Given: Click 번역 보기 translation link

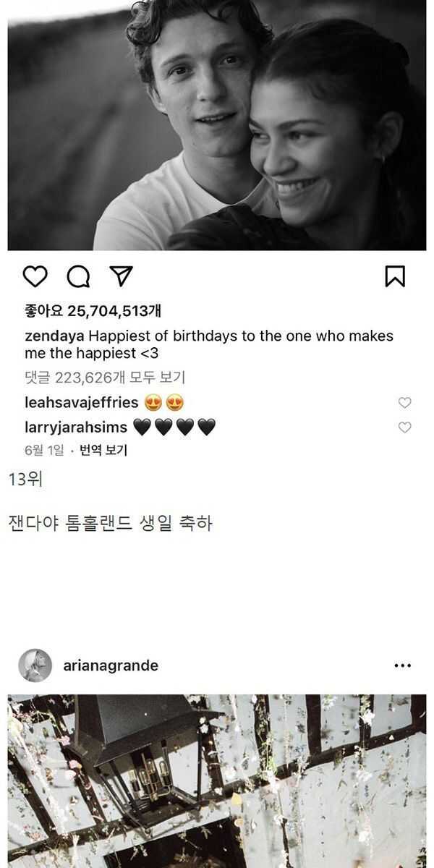Looking at the screenshot, I should click(103, 450).
